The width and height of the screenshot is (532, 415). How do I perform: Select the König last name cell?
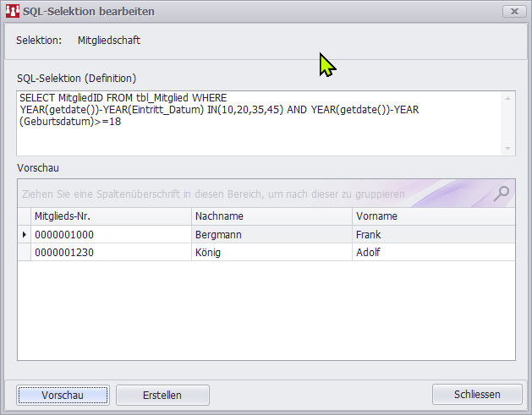click(x=271, y=252)
